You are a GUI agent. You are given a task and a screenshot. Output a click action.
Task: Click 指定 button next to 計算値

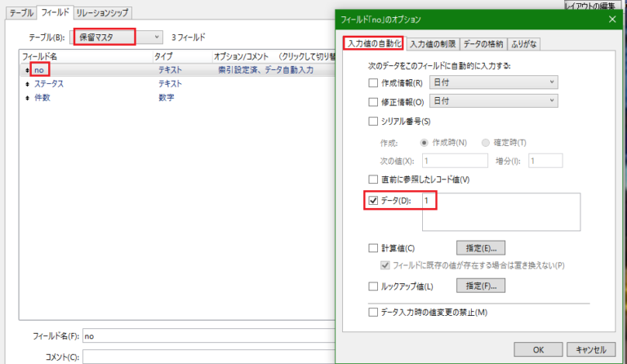[481, 248]
